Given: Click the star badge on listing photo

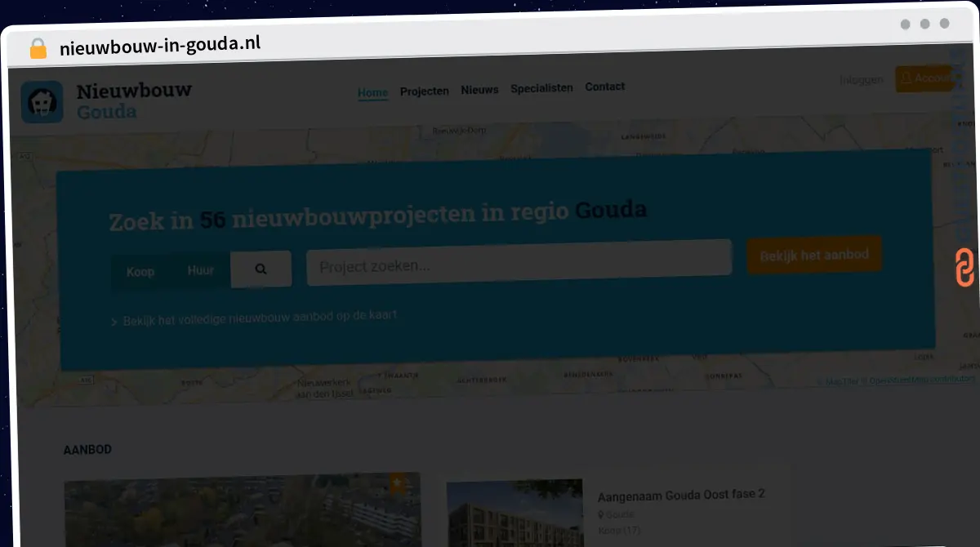Looking at the screenshot, I should click(x=398, y=483).
